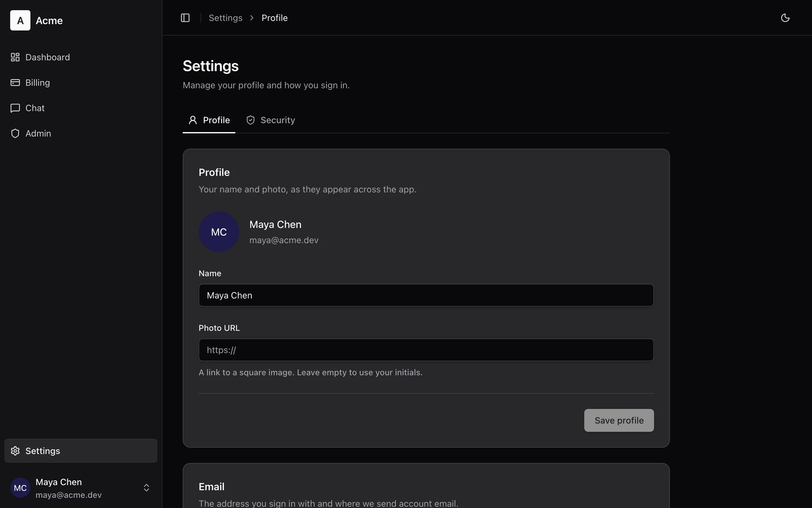Toggle the sidebar panel icon
Image resolution: width=812 pixels, height=508 pixels.
pos(185,18)
